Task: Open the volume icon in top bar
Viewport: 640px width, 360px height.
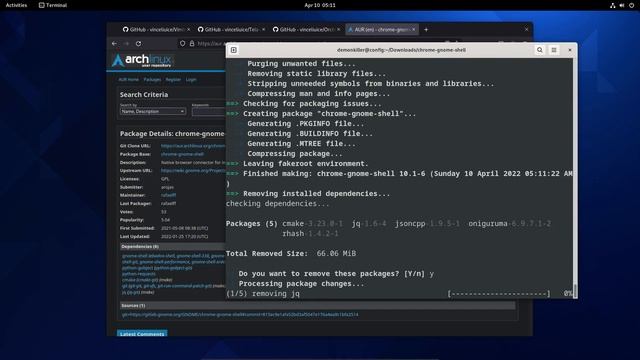Action: point(622,5)
